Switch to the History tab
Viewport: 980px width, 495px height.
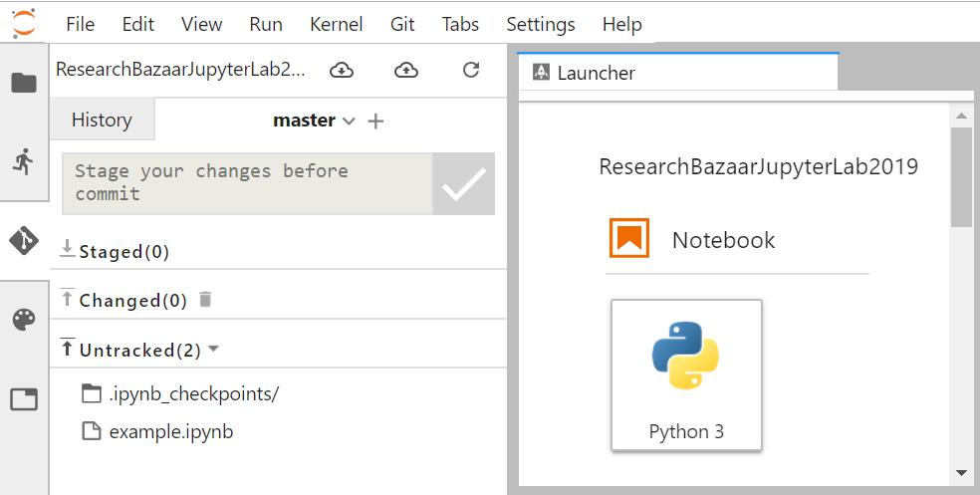click(x=102, y=120)
